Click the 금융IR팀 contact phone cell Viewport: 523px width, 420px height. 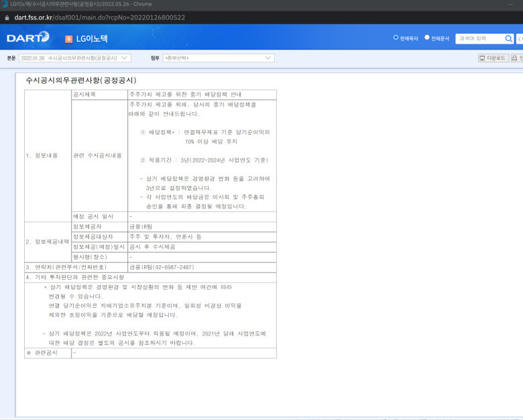point(202,268)
